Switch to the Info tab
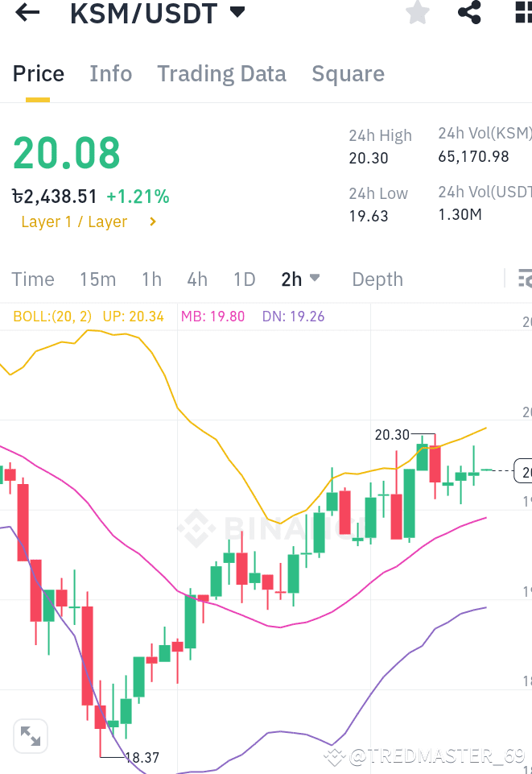 110,73
